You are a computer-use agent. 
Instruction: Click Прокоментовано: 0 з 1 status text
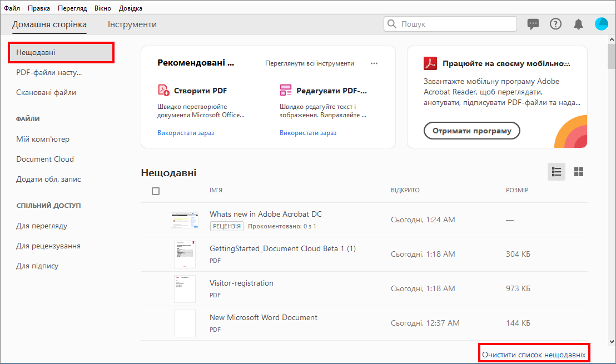tap(282, 226)
